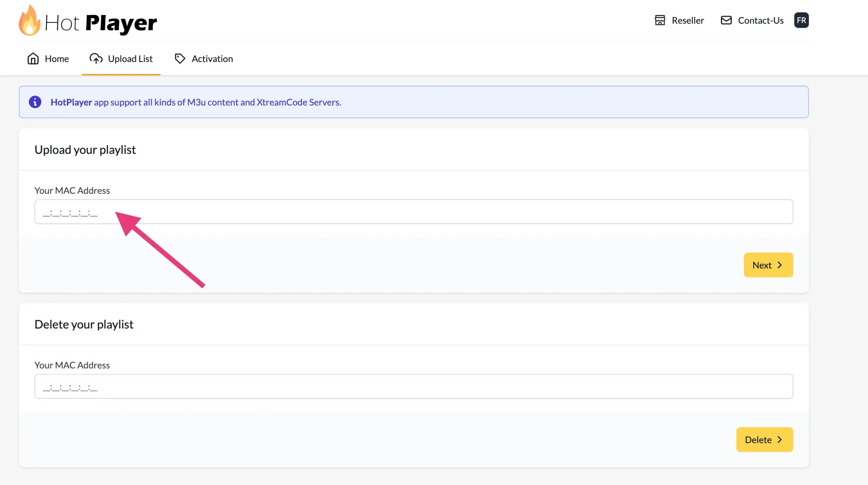The image size is (868, 485).
Task: Click the HotPlayer text in the banner
Action: point(71,102)
